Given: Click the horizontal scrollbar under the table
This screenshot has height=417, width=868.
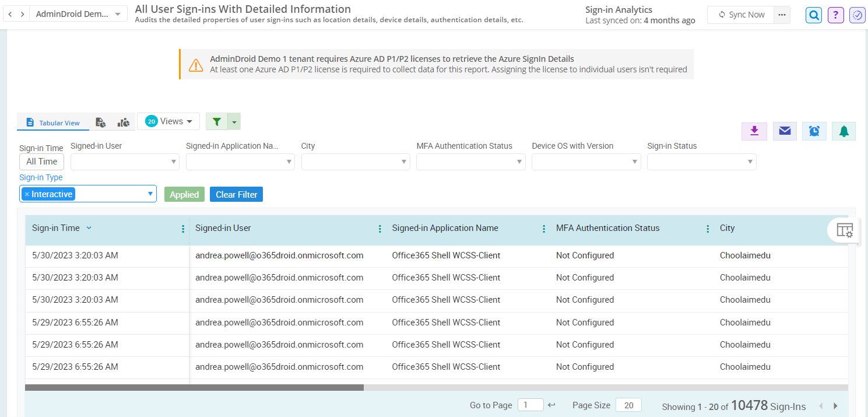Looking at the screenshot, I should click(x=195, y=387).
